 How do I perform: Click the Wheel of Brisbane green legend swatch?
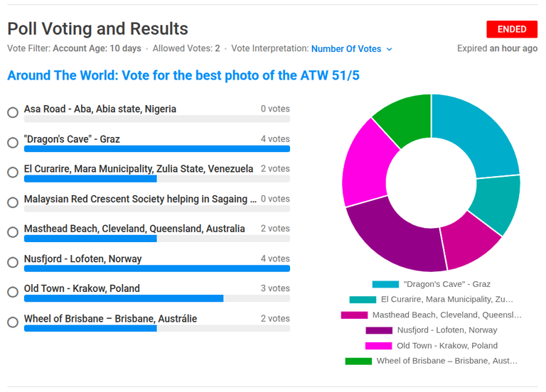tap(358, 361)
